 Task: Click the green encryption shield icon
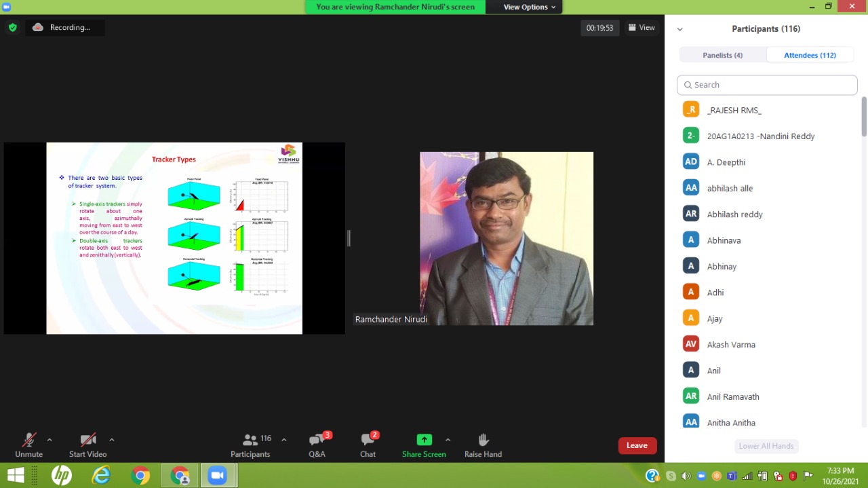pyautogui.click(x=12, y=28)
